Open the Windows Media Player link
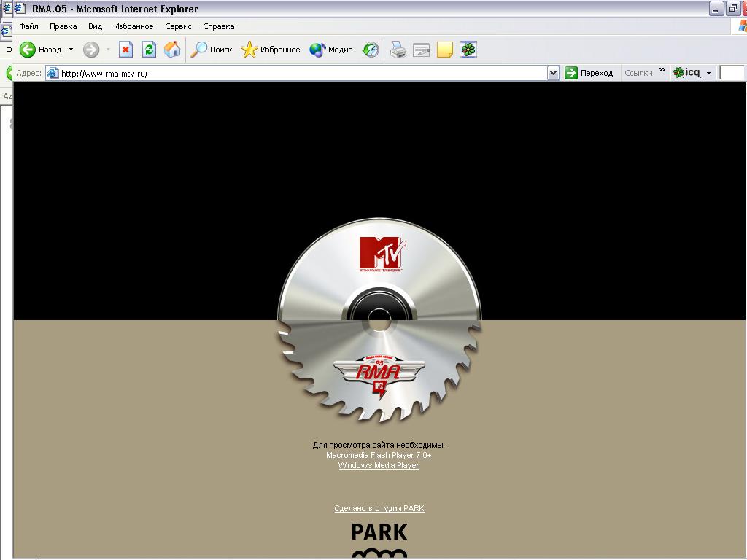Viewport: 747px width, 560px height. [x=379, y=465]
